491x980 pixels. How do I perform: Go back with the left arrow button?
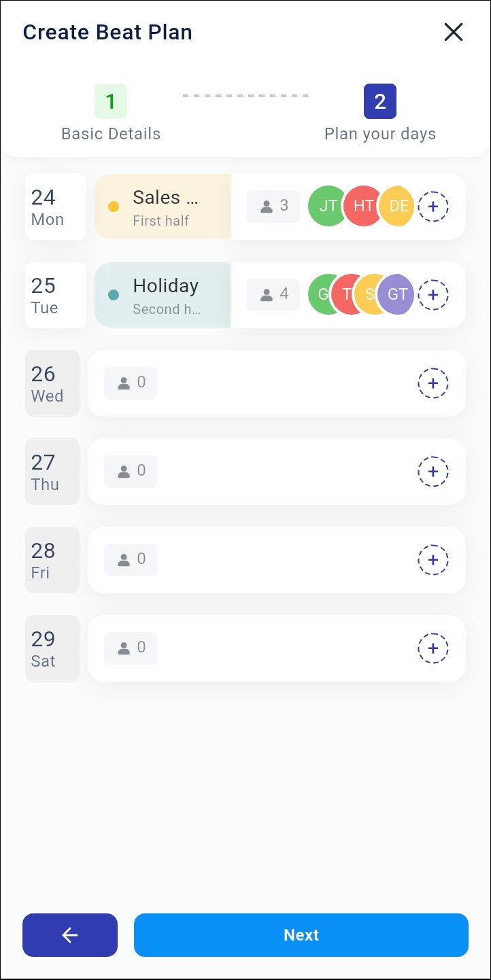(x=70, y=935)
